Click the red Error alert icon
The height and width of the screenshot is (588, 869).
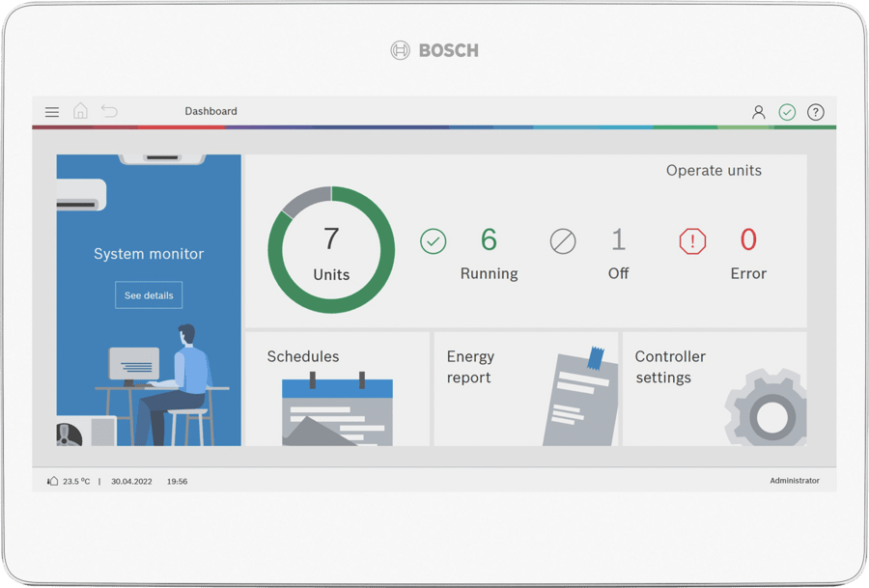(693, 240)
